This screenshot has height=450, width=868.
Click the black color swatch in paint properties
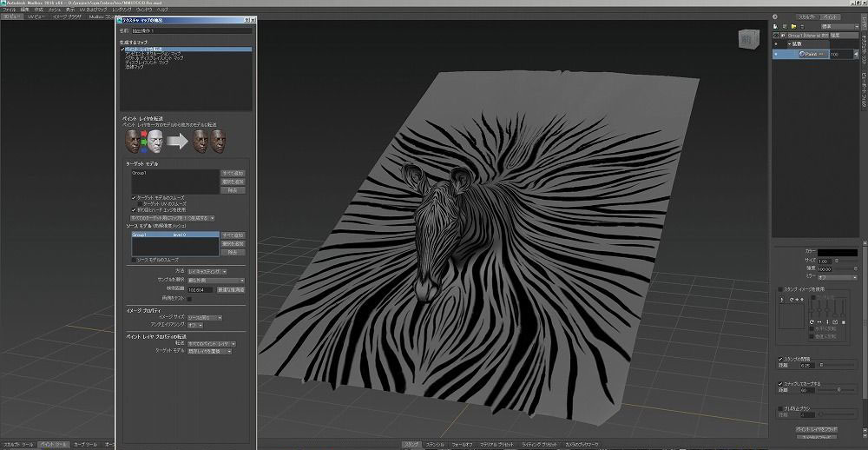[x=836, y=252]
